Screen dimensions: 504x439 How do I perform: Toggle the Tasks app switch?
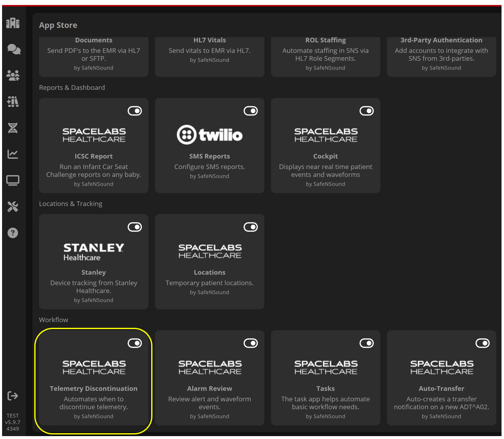(367, 343)
